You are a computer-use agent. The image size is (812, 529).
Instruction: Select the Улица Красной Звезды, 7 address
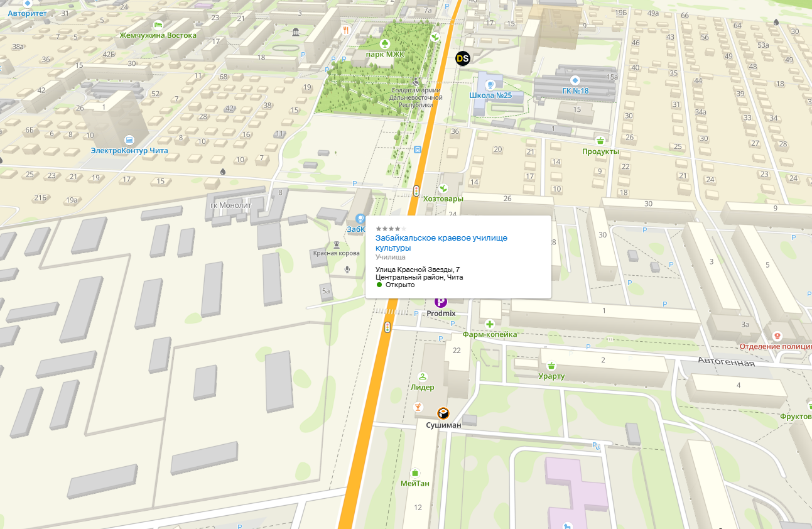pyautogui.click(x=418, y=270)
